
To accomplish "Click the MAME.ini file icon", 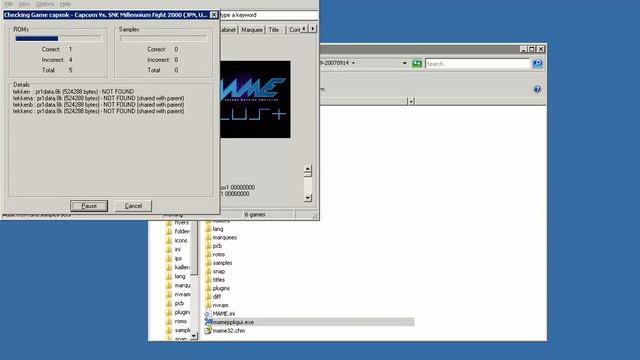I will (209, 314).
